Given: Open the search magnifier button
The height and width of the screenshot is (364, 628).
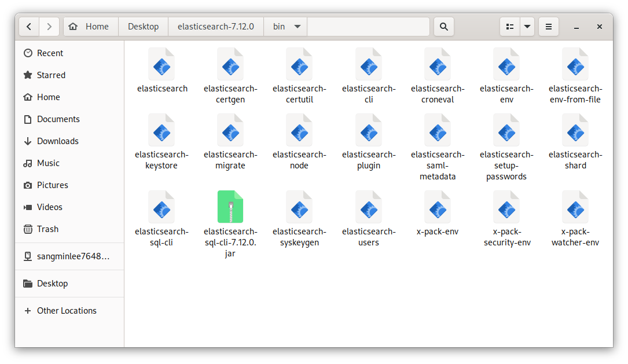Looking at the screenshot, I should (x=443, y=27).
